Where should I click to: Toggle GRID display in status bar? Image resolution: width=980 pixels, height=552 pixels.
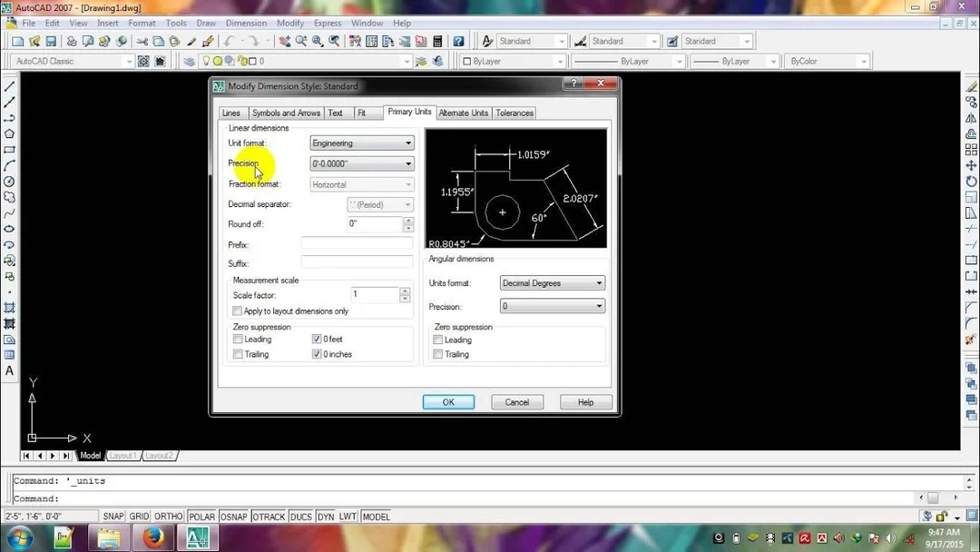point(139,517)
